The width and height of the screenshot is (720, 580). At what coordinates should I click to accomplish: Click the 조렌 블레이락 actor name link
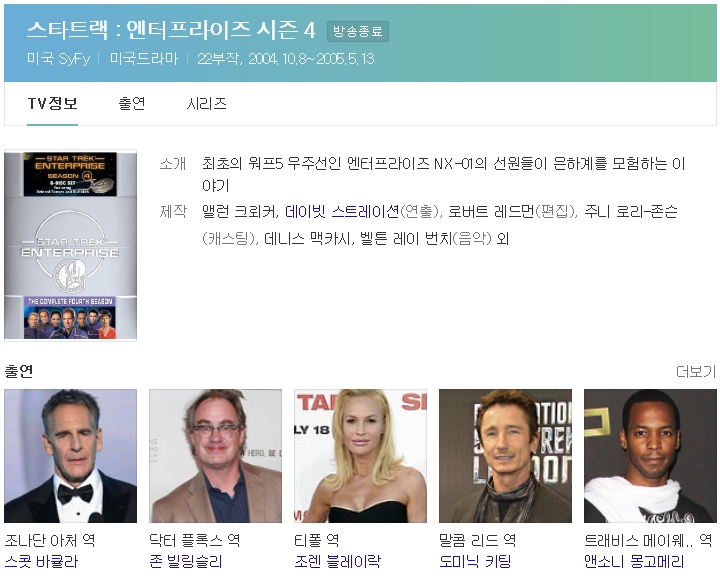coord(337,562)
